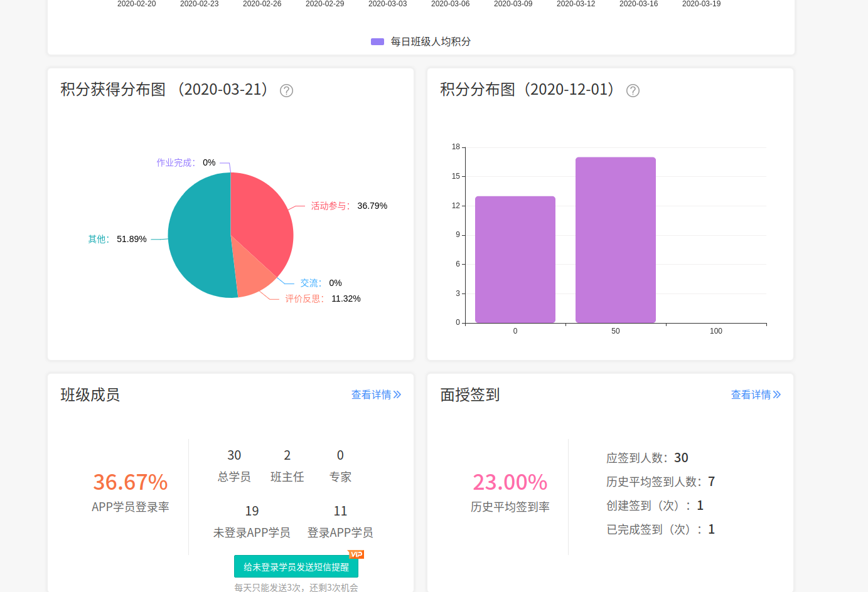Click the orange VIP badge icon
This screenshot has height=592, width=868.
coord(356,554)
